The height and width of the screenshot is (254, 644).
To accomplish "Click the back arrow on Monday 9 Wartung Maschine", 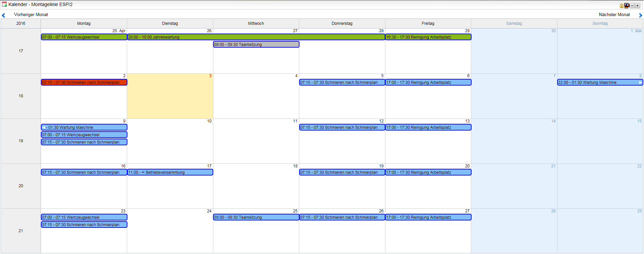I will pyautogui.click(x=44, y=128).
